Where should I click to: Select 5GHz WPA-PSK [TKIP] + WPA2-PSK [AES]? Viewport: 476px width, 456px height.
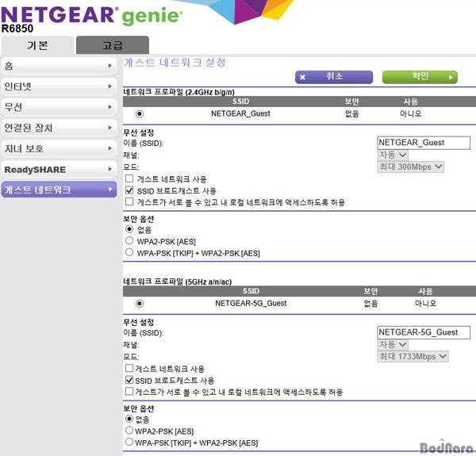click(129, 442)
